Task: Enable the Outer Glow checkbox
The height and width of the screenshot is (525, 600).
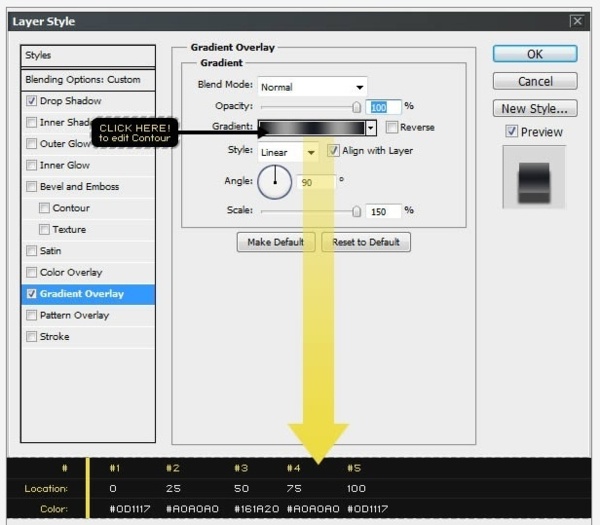Action: 31,144
